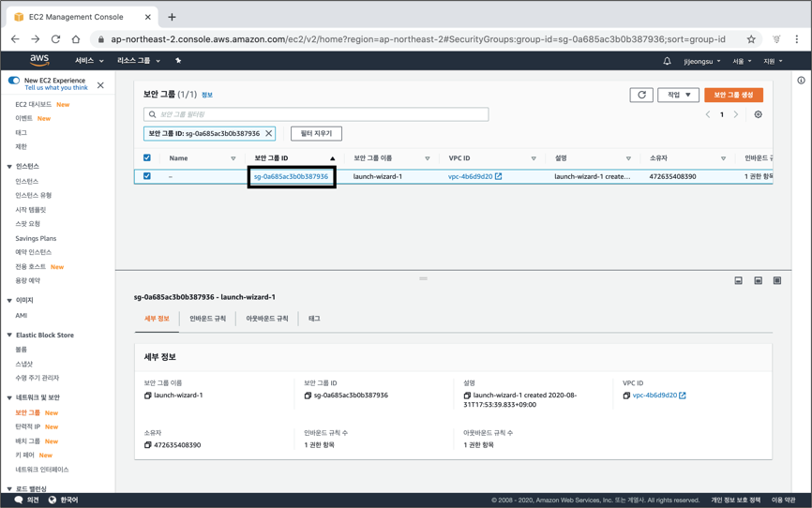Open EC2 대시보드 in the sidebar
The image size is (812, 508).
(x=33, y=104)
